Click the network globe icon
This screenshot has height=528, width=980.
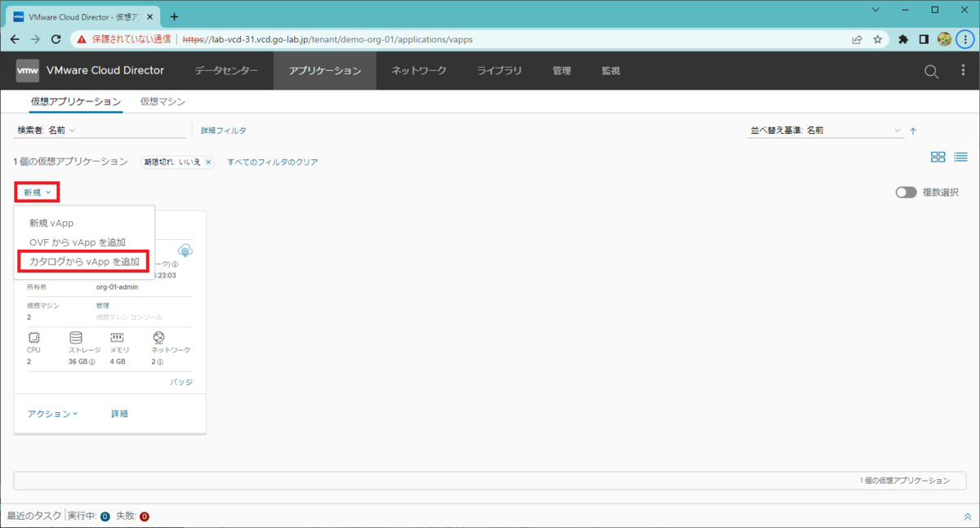(x=159, y=338)
